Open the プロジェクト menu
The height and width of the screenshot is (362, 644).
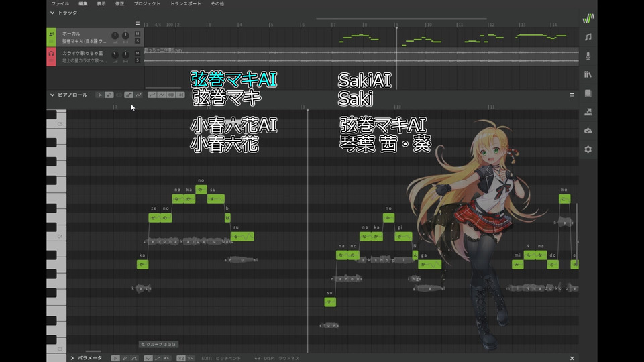point(147,4)
